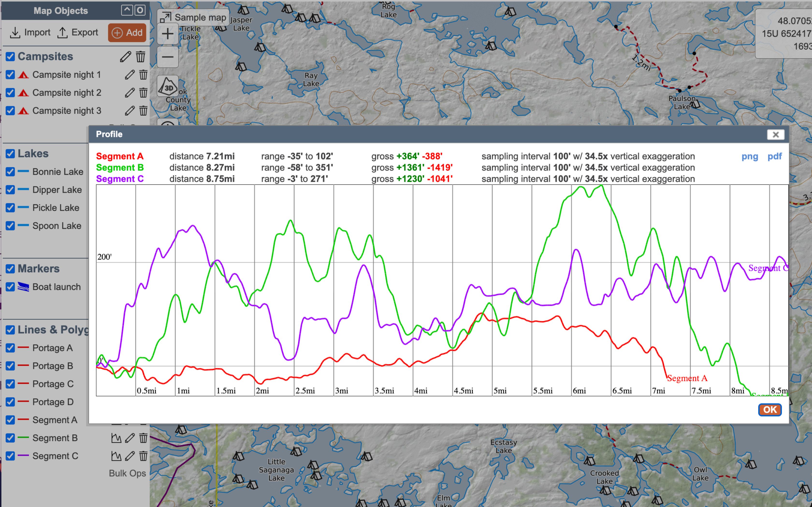Download profile as png

[750, 156]
